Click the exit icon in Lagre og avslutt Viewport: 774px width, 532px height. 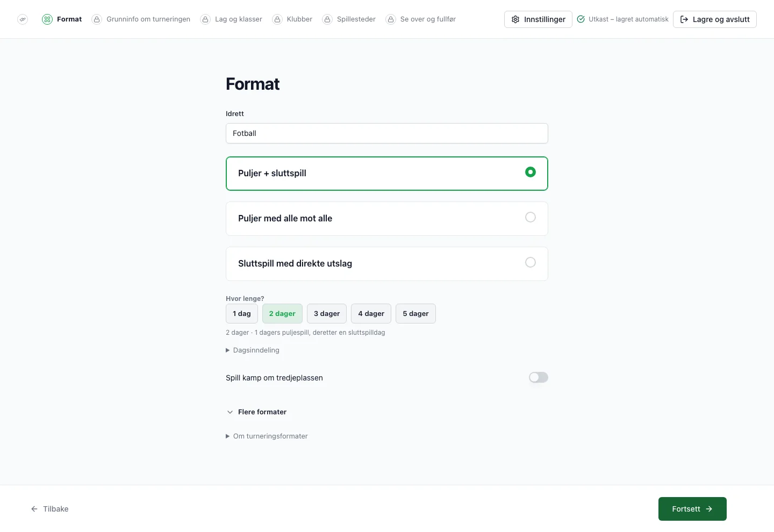pyautogui.click(x=684, y=19)
